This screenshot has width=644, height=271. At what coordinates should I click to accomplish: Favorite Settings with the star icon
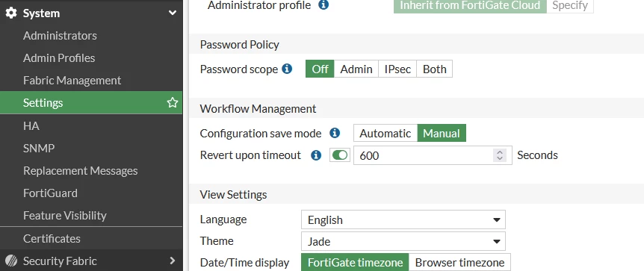(x=173, y=103)
